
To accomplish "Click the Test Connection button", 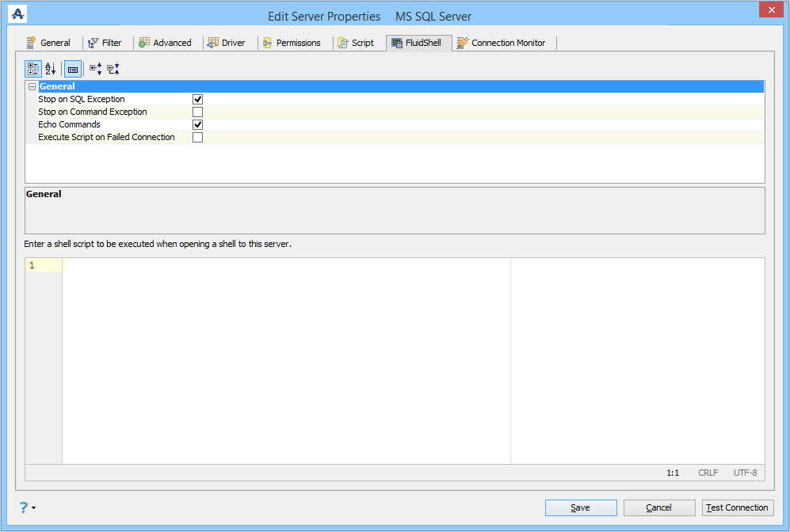I will pyautogui.click(x=738, y=507).
